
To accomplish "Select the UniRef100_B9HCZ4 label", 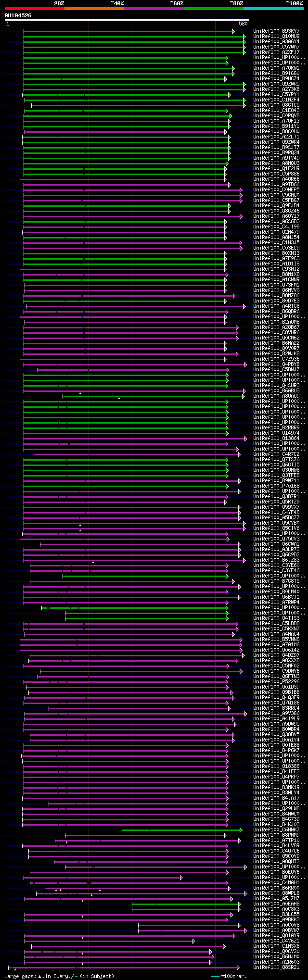I will pyautogui.click(x=276, y=78).
